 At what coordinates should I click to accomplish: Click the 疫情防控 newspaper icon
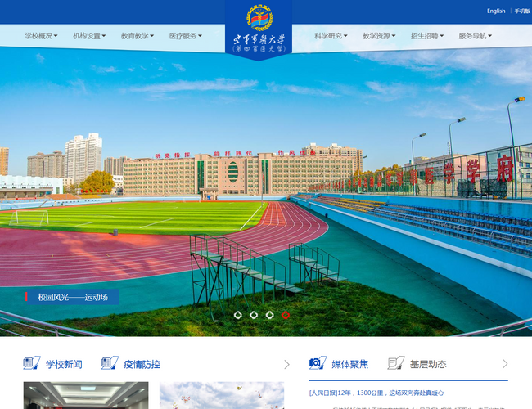tap(110, 363)
